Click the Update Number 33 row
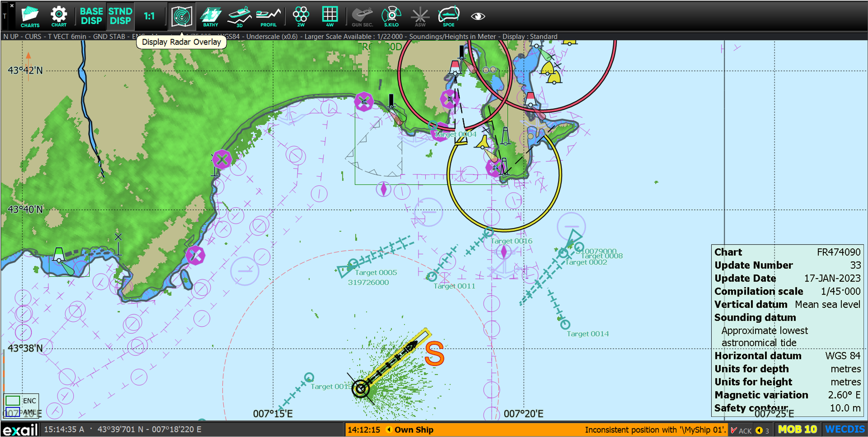 click(x=788, y=265)
